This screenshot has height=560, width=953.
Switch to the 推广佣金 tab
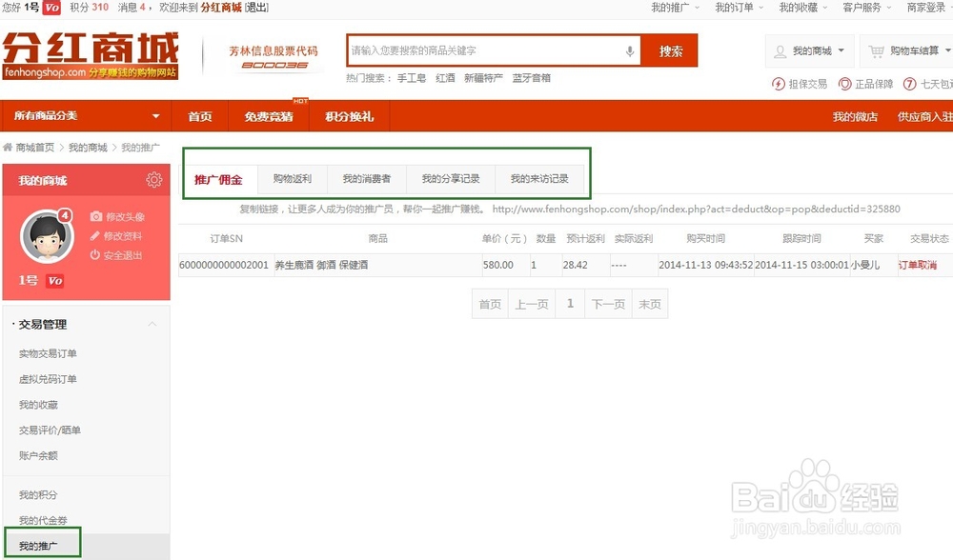tap(218, 180)
